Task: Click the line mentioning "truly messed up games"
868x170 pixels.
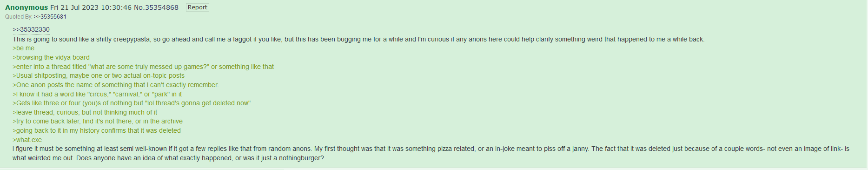Action: (x=143, y=67)
